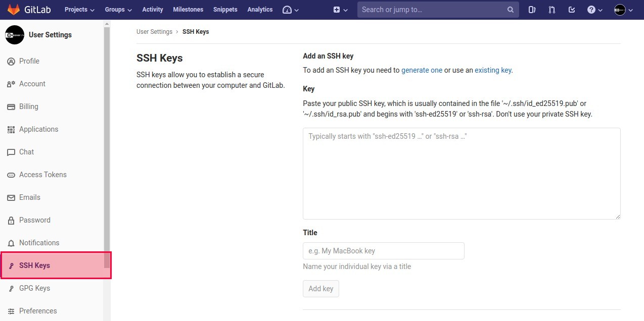644x321 pixels.
Task: Click the GitLab fox logo
Action: (x=13, y=9)
